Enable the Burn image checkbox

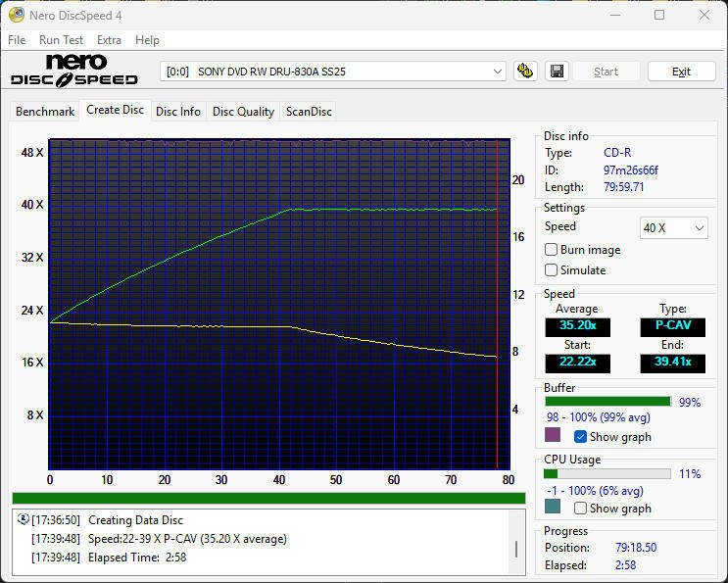552,250
